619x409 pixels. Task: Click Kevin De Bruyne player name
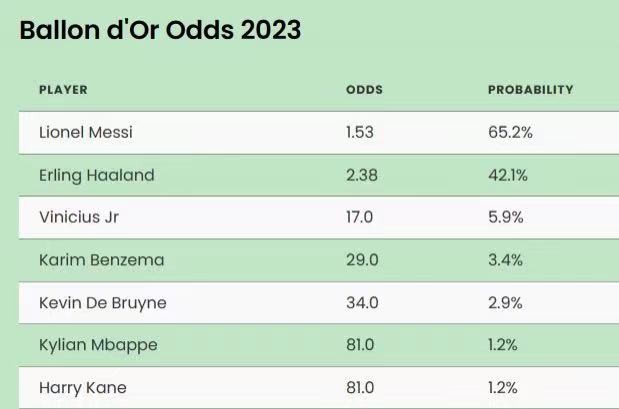click(103, 303)
